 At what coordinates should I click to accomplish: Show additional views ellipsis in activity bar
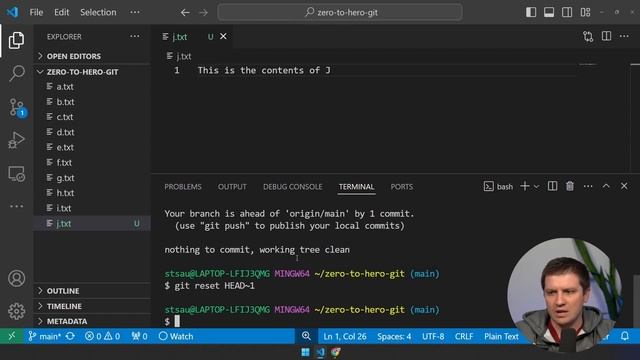pos(16,206)
